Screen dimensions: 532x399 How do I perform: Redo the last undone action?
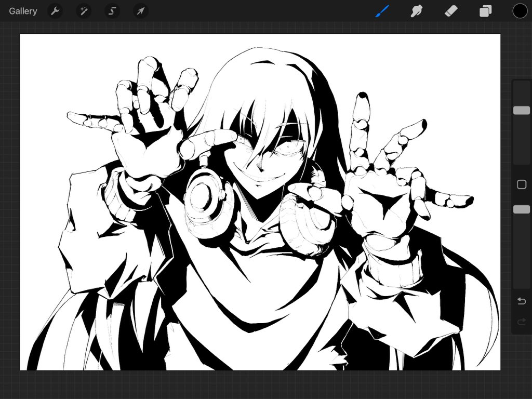pos(522,321)
